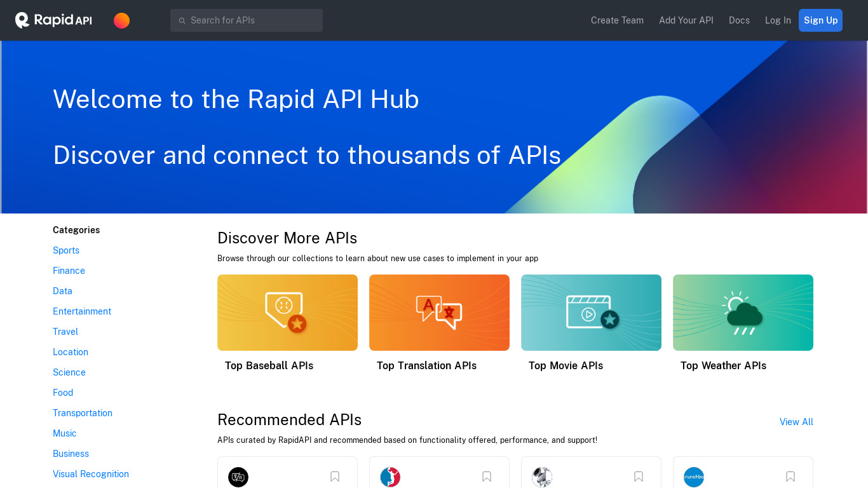Click the Recommended APIs heading
This screenshot has width=868, height=488.
click(x=289, y=420)
